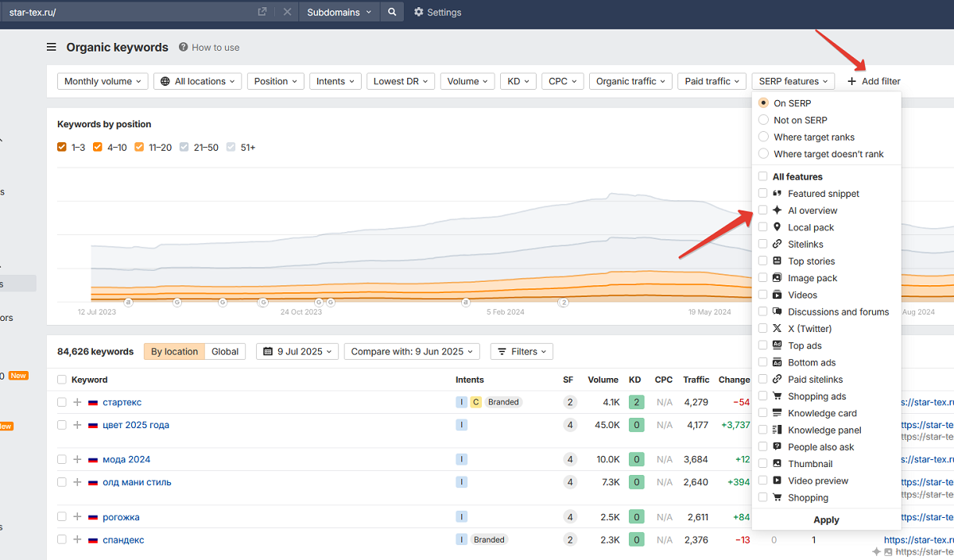Toggle the 4–10 position legend swatch
This screenshot has width=954, height=560.
[98, 147]
